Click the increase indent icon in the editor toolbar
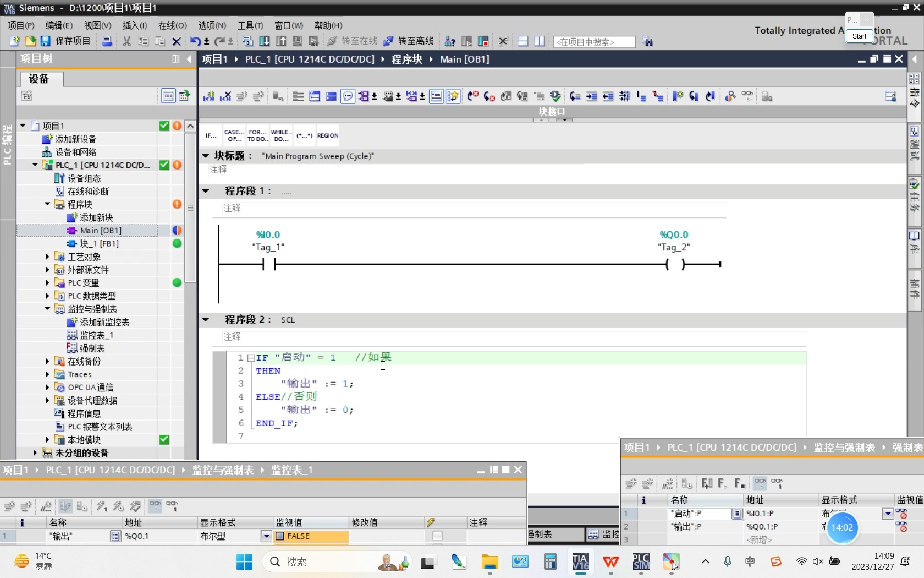 (x=592, y=96)
